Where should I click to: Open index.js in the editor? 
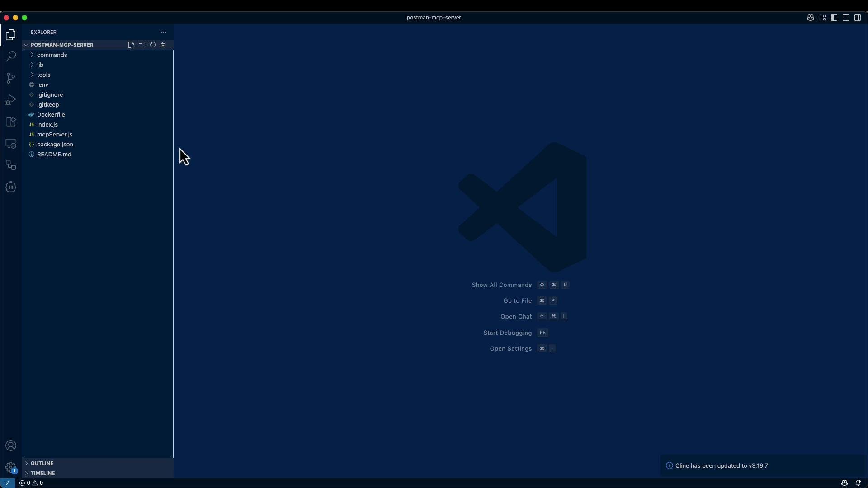tap(98, 125)
